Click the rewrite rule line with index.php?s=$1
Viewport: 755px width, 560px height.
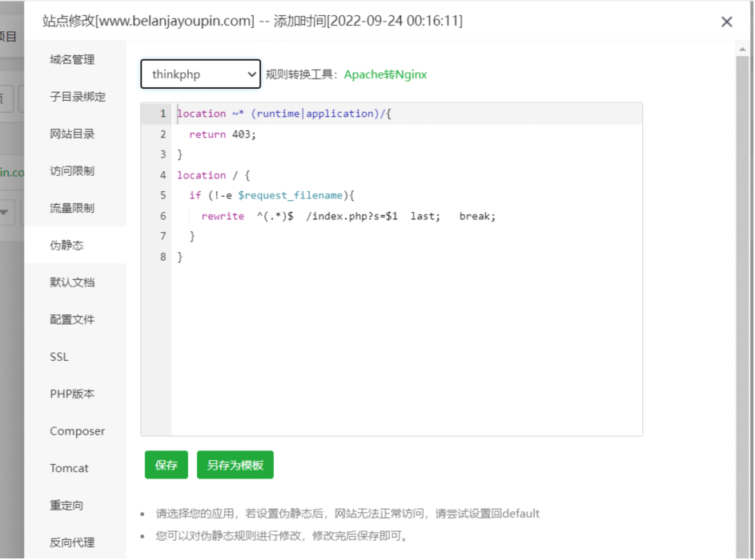348,216
